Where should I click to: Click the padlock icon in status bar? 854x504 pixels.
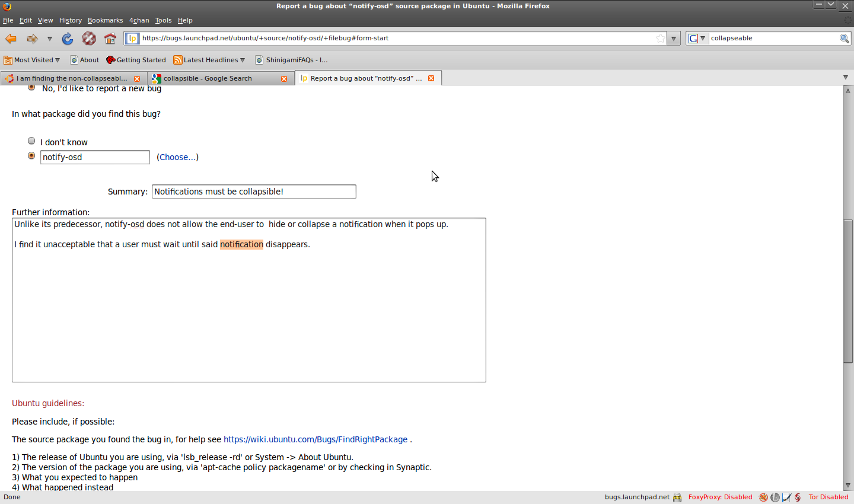[x=677, y=497]
